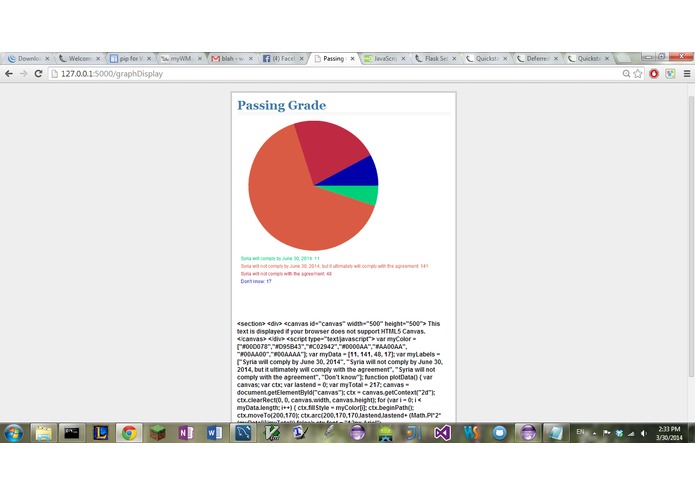
Task: Reload the graphDisplay page
Action: pyautogui.click(x=38, y=74)
